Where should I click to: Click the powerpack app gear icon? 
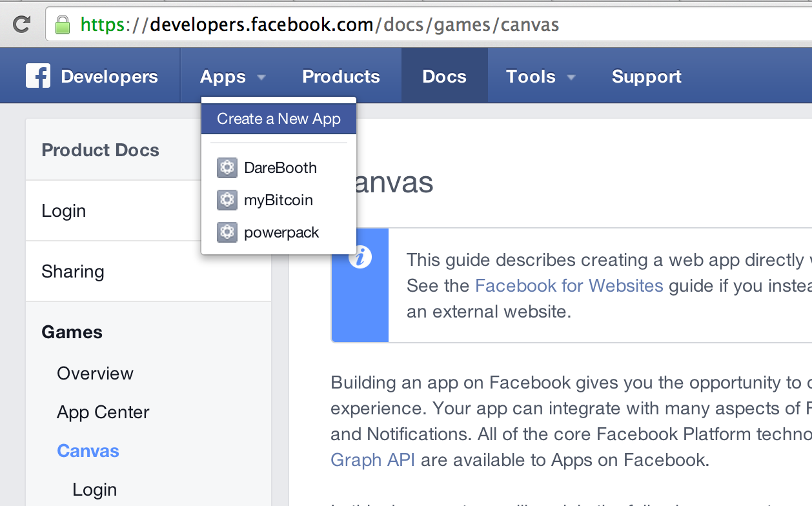point(227,232)
